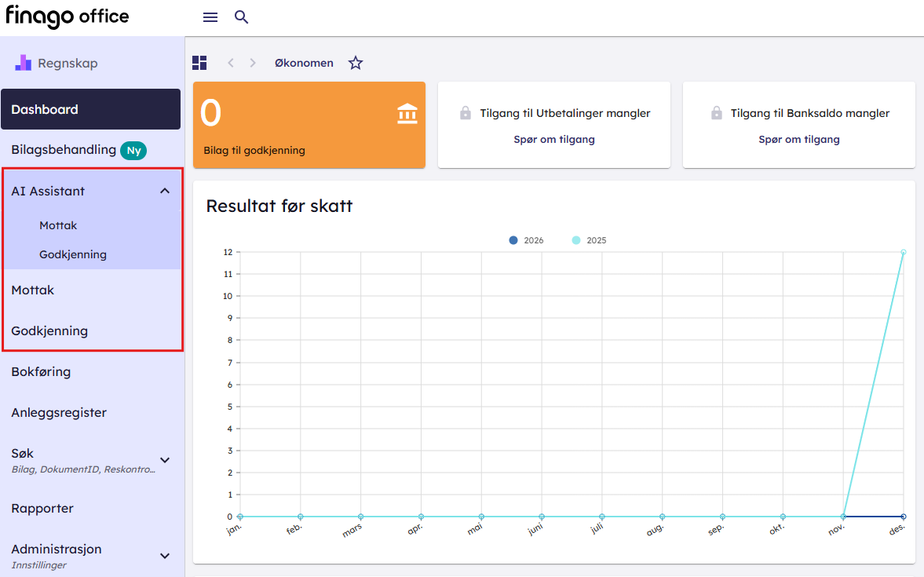Select Mottak under AI Assistant
This screenshot has width=924, height=577.
click(58, 225)
